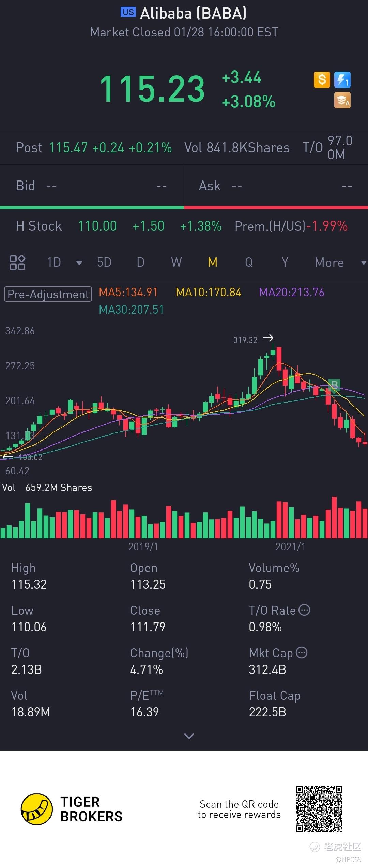Tap the tan stacked layers icon

point(342,100)
